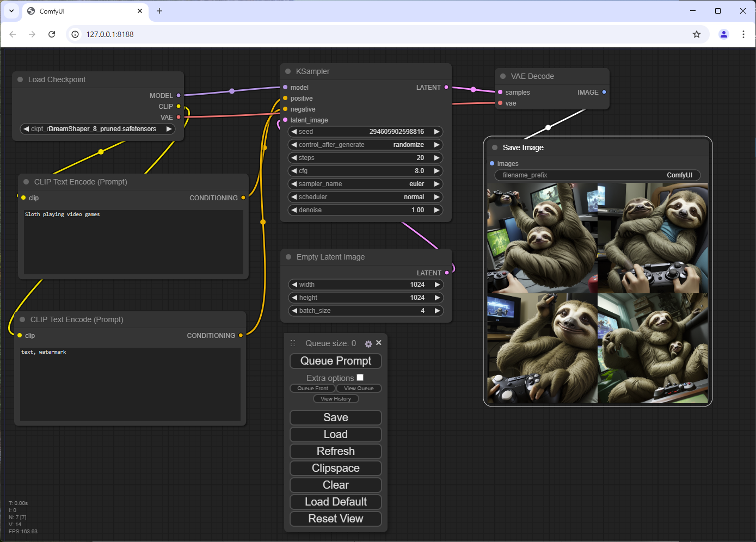Screen dimensions: 756x542
Task: Save the workflow with Save button
Action: (336, 417)
